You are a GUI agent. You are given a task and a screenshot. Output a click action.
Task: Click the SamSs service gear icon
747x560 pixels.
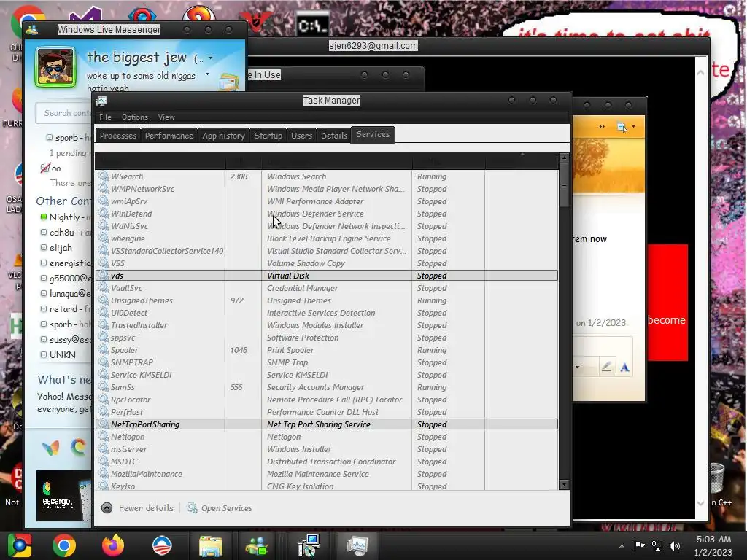coord(104,387)
